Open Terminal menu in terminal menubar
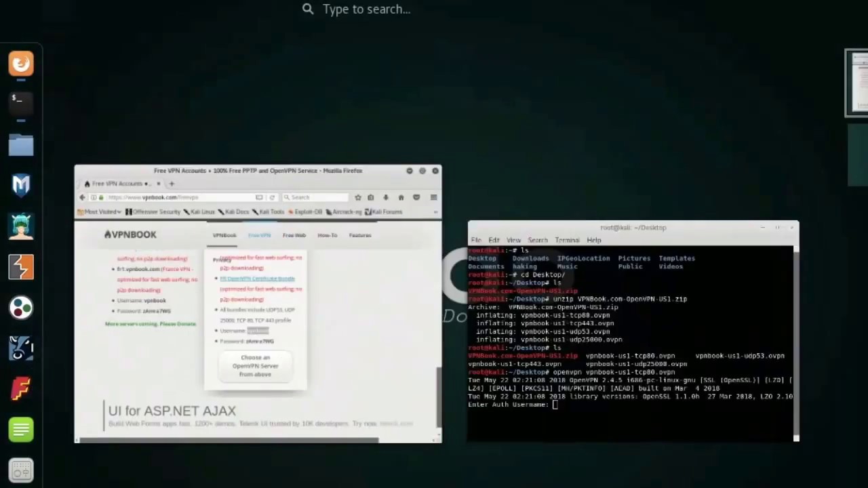This screenshot has width=868, height=488. [567, 240]
